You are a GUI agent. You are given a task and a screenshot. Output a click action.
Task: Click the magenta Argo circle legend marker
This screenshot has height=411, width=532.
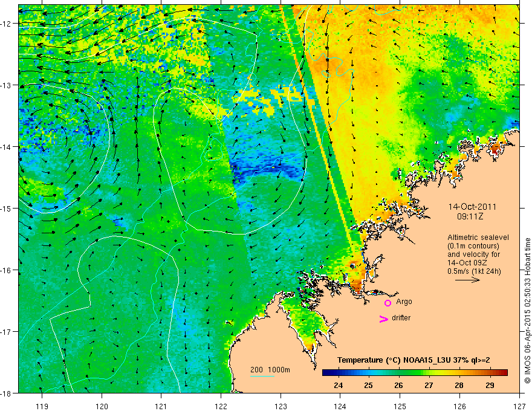(388, 303)
